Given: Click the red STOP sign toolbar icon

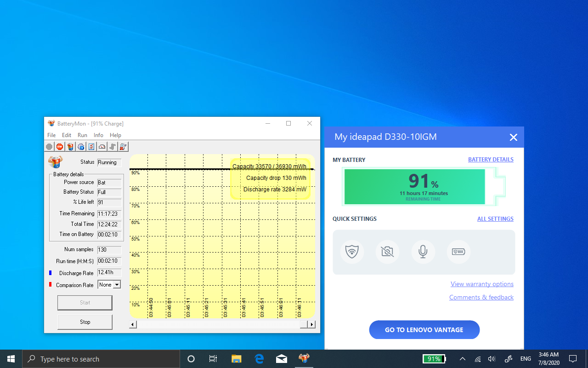Looking at the screenshot, I should (x=60, y=147).
